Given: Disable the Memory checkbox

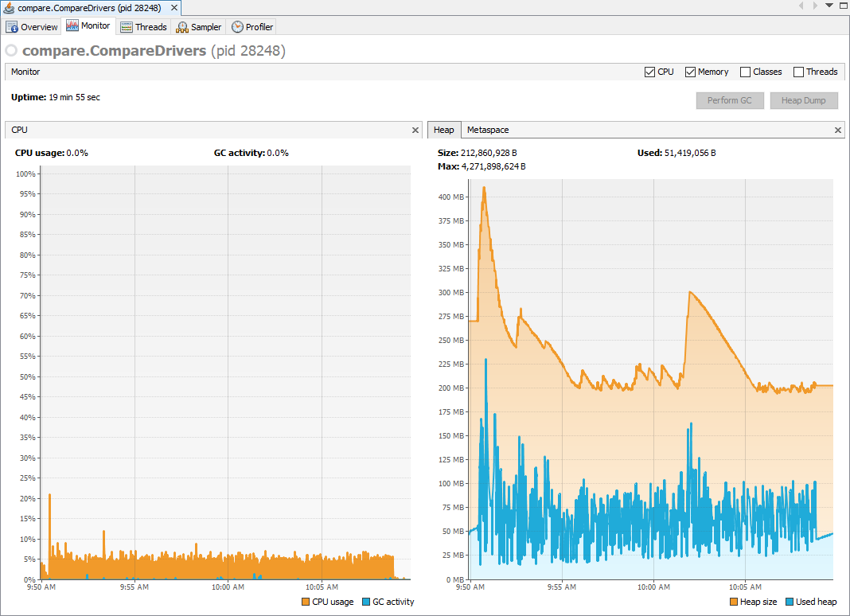Looking at the screenshot, I should (x=689, y=72).
